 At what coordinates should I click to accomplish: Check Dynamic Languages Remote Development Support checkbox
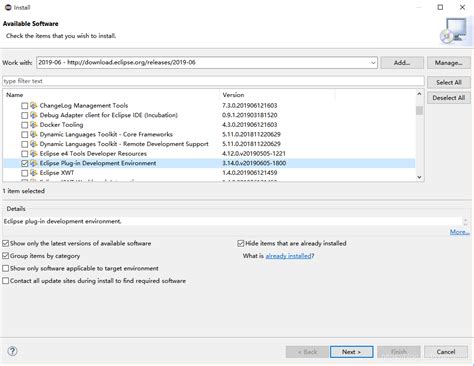[x=24, y=144]
